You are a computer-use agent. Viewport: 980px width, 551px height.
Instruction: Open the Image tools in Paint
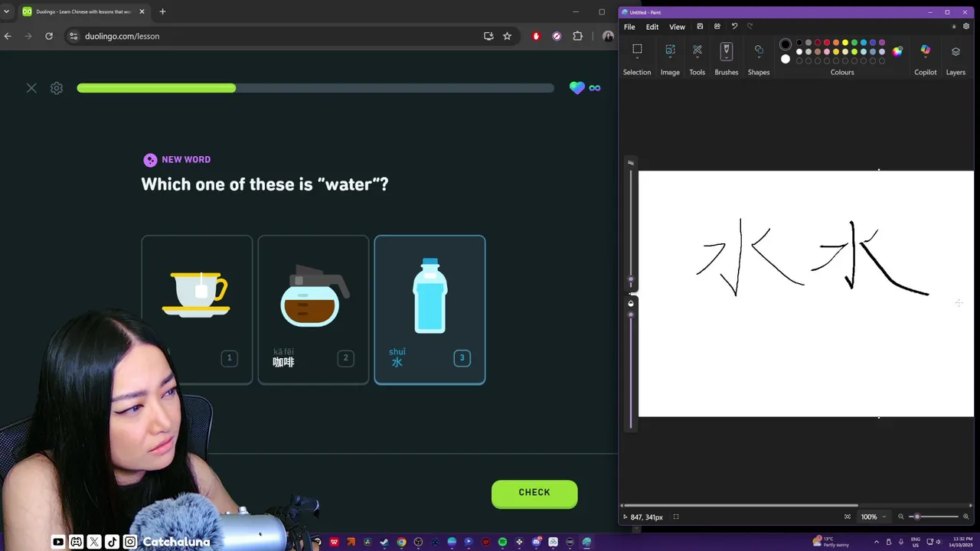(670, 50)
